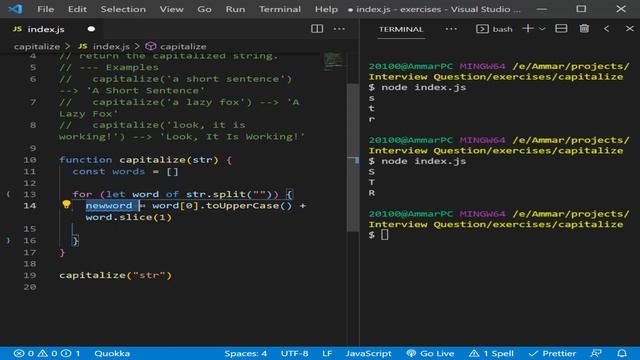The width and height of the screenshot is (640, 360).
Task: Click the errors count in status bar
Action: (x=24, y=353)
